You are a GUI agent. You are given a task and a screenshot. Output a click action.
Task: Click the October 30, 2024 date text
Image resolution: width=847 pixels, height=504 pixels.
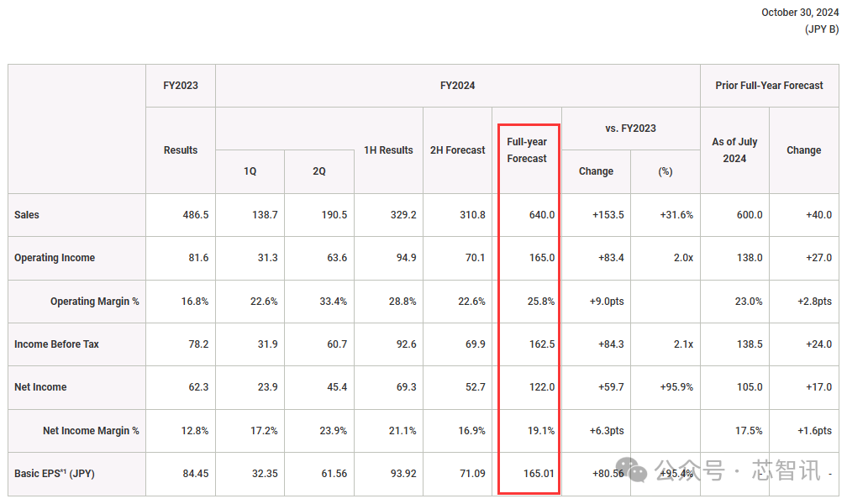[x=799, y=13]
